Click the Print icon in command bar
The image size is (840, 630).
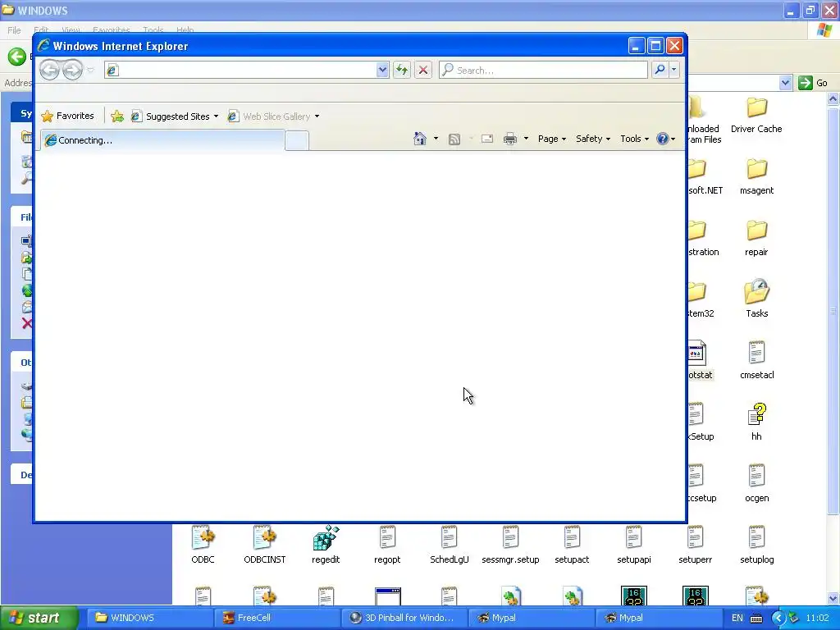point(510,139)
